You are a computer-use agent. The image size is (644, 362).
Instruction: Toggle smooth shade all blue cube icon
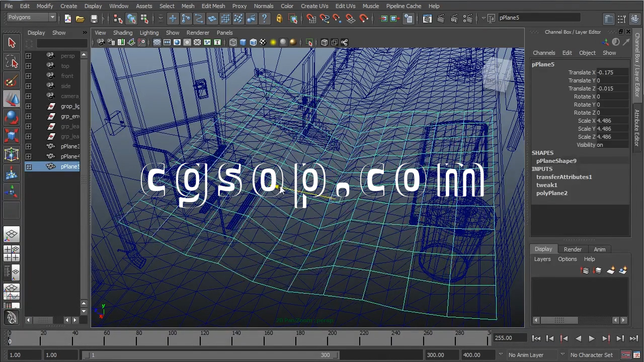click(243, 43)
